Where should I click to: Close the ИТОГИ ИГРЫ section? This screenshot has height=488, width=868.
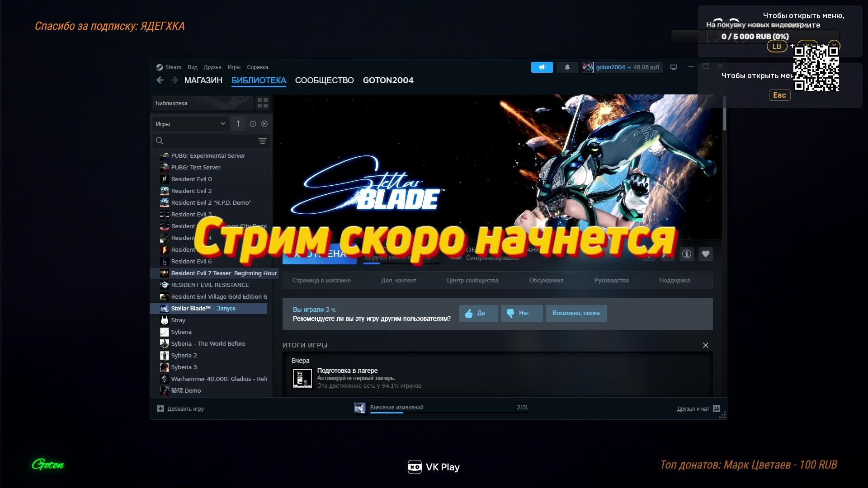[x=706, y=345]
